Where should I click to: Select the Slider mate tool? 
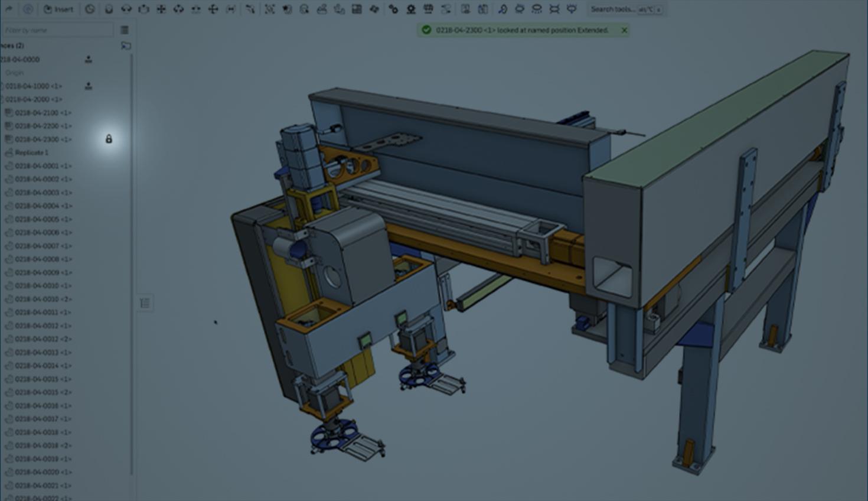pos(143,9)
